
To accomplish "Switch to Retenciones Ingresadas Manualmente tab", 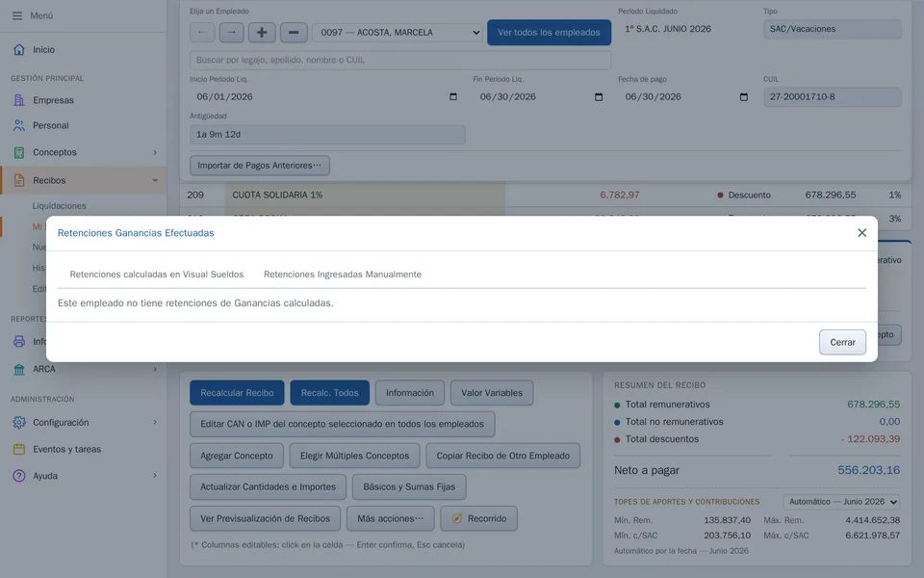I will 343,275.
